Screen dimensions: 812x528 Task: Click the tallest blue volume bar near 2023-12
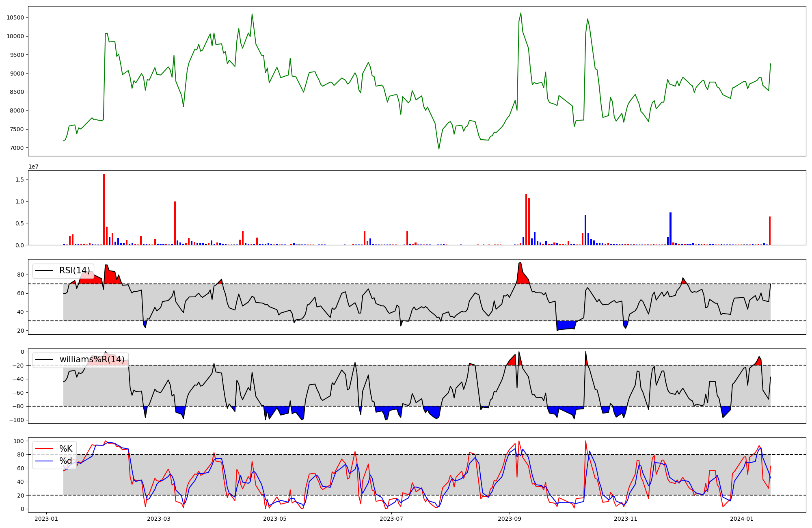click(x=670, y=229)
